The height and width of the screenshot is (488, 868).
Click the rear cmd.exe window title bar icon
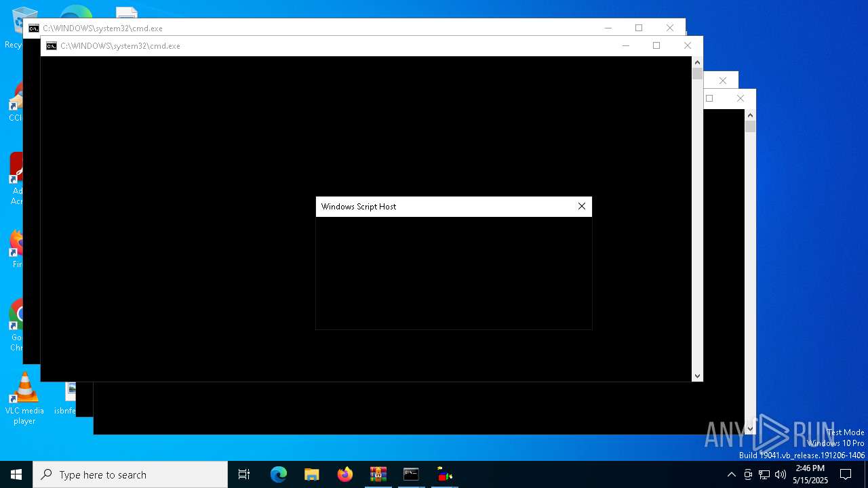click(34, 28)
